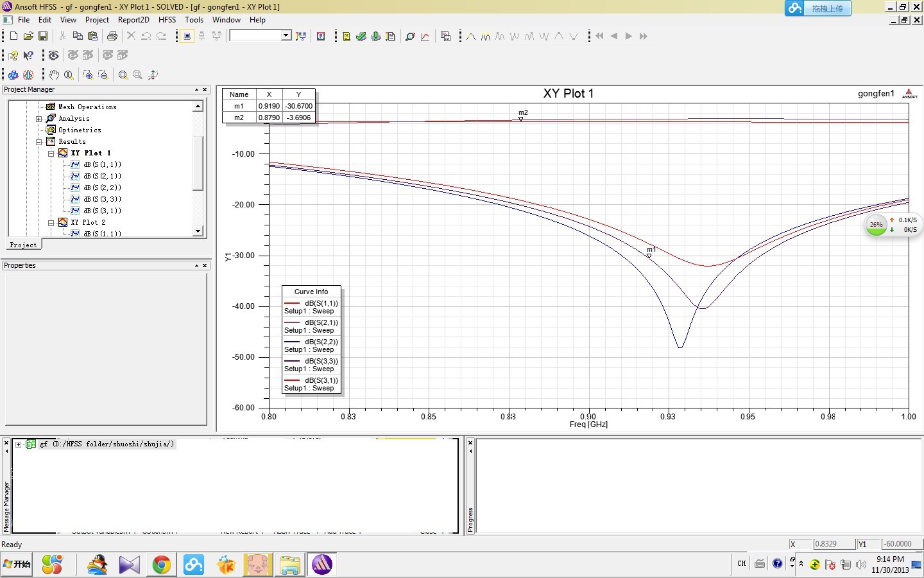Image resolution: width=924 pixels, height=578 pixels.
Task: Save the project with the floppy icon
Action: click(43, 36)
